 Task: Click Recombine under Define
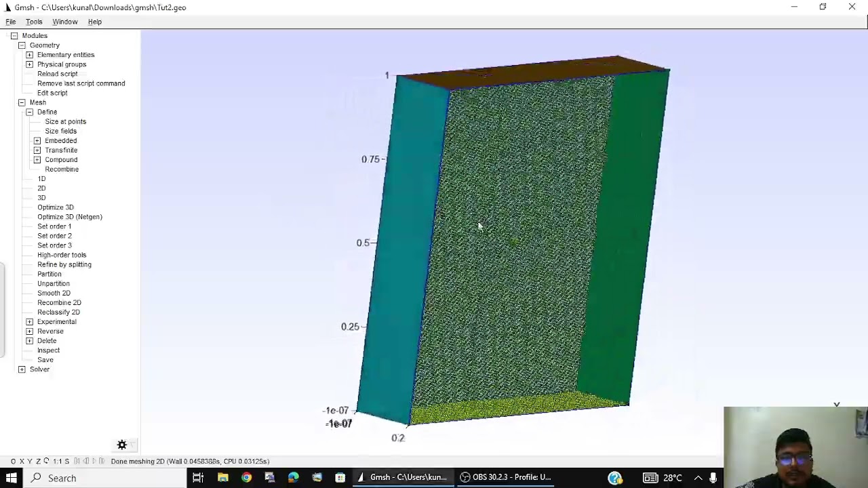pyautogui.click(x=62, y=169)
